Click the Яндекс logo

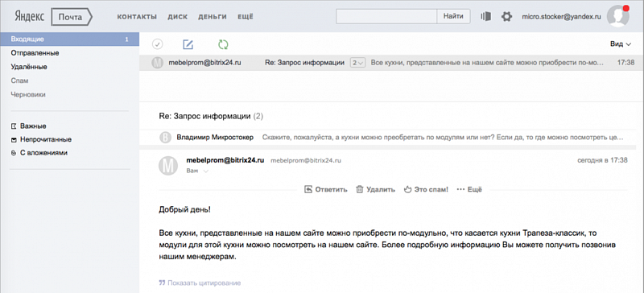pos(30,16)
